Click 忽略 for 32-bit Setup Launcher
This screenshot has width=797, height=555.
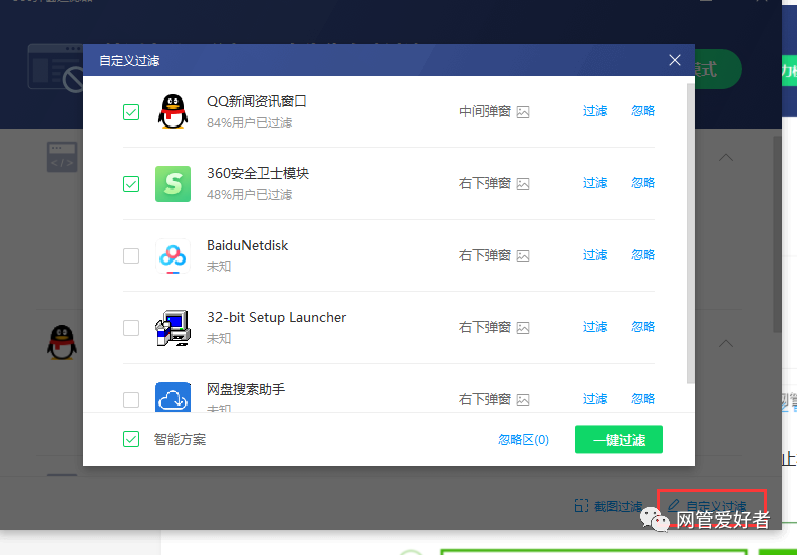point(643,327)
